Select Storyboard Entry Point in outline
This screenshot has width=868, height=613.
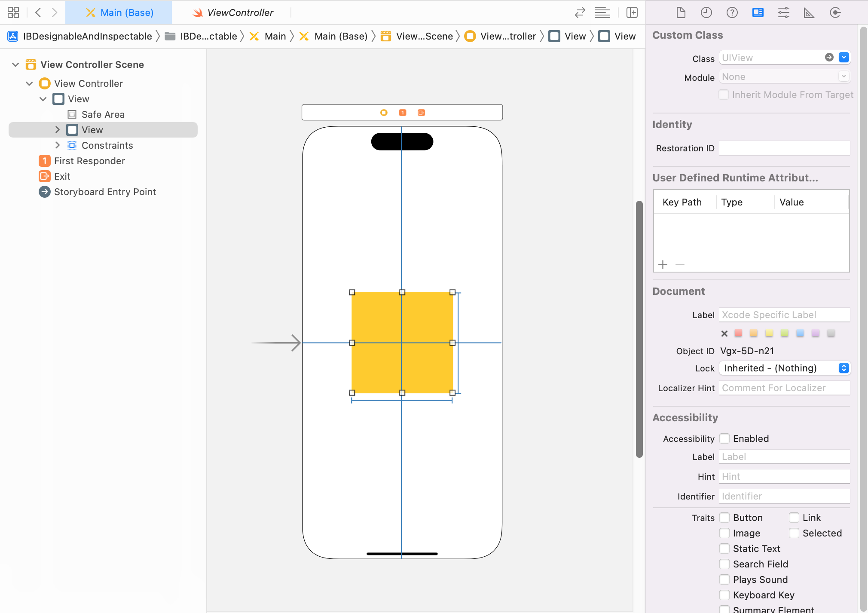point(105,192)
